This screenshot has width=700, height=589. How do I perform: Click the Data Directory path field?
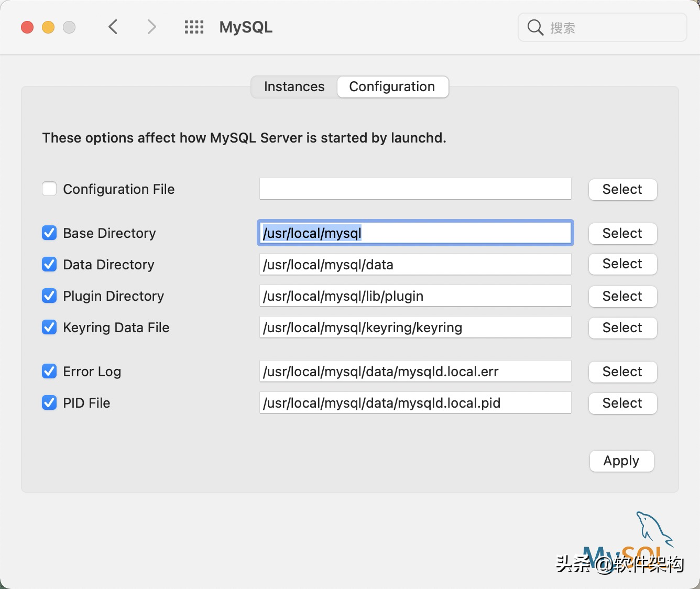pyautogui.click(x=415, y=264)
